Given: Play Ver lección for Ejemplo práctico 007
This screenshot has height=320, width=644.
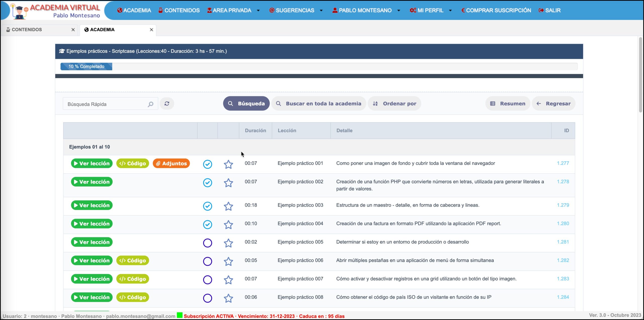Looking at the screenshot, I should tap(92, 279).
